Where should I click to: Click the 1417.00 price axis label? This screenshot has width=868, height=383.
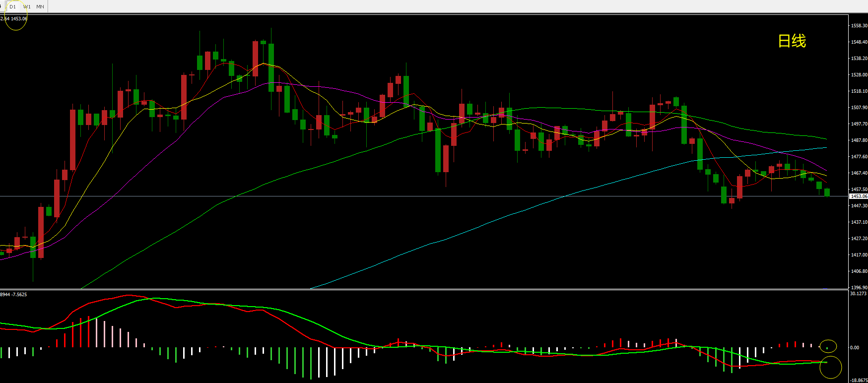(x=859, y=255)
